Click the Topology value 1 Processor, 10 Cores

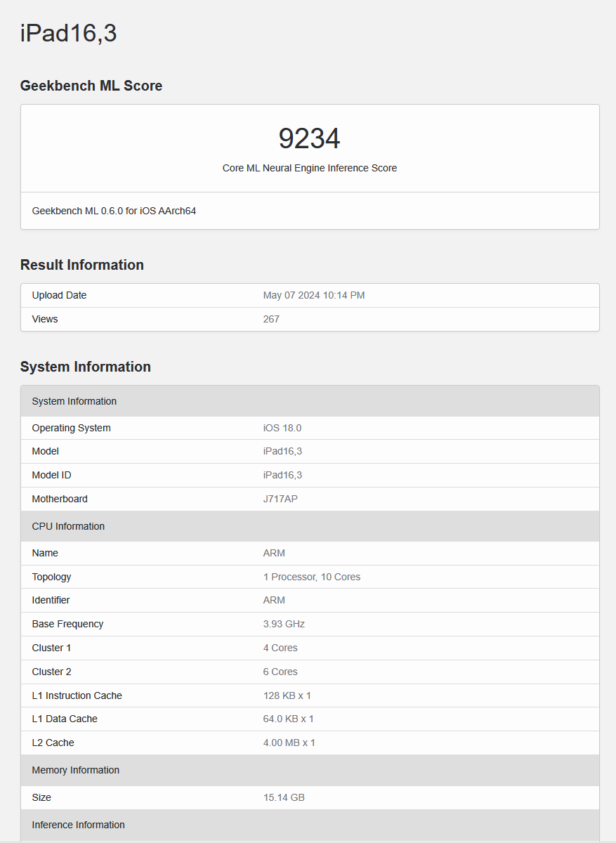click(311, 577)
